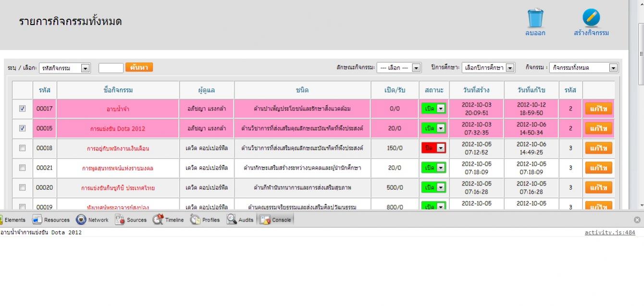
Task: Open activity link การอยู่กับพนักงานเงินเดือน
Action: tap(118, 148)
